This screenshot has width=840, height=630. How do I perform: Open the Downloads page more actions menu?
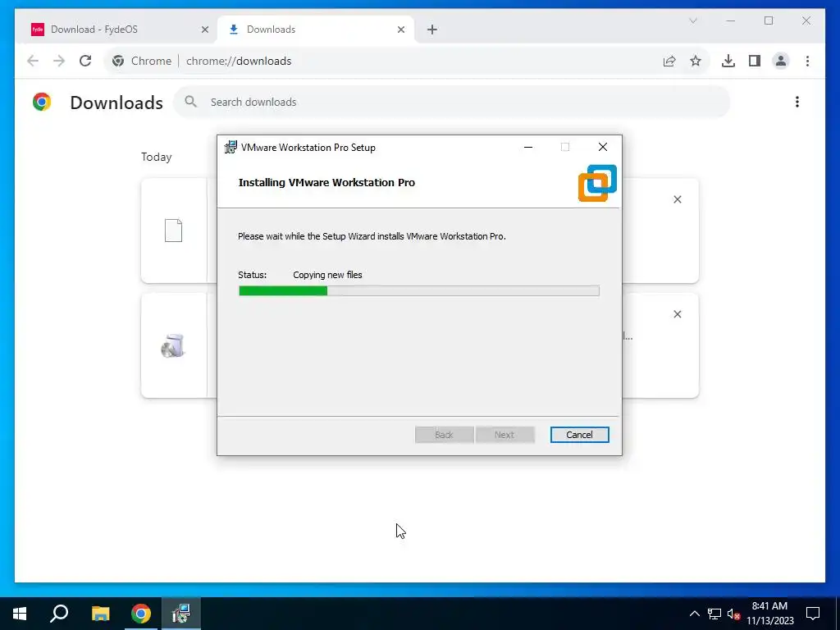(797, 102)
